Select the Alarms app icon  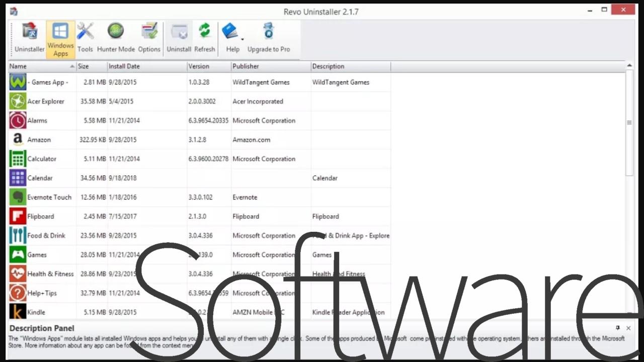point(18,120)
